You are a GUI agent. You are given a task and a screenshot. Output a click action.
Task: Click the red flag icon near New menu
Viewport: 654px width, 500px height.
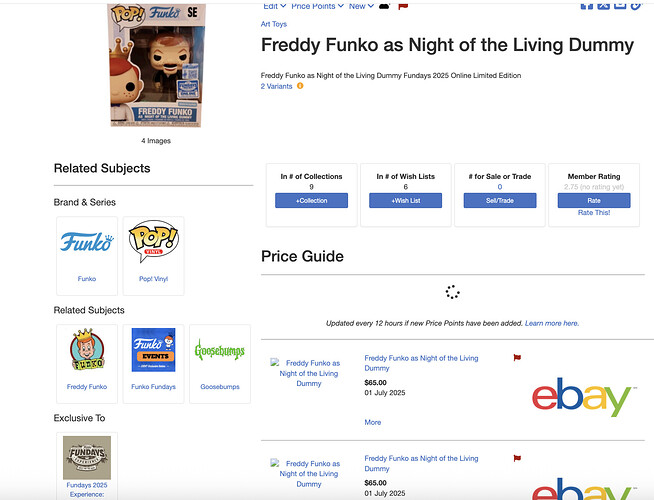403,6
